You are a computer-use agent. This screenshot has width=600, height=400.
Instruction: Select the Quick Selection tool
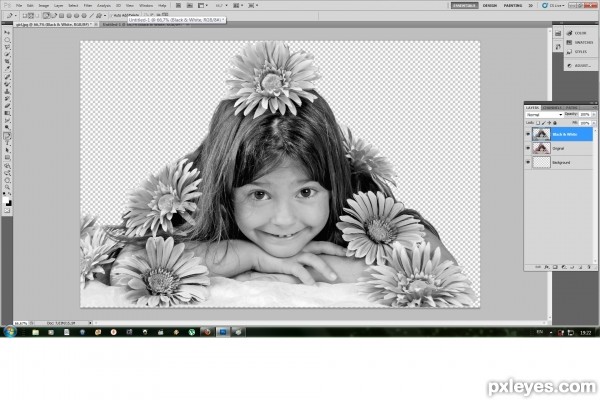(7, 54)
